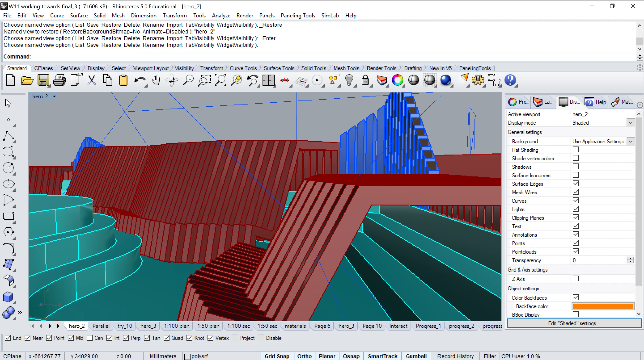Screen dimensions: 644x360
Task: Enable Flat Shading
Action: point(576,150)
